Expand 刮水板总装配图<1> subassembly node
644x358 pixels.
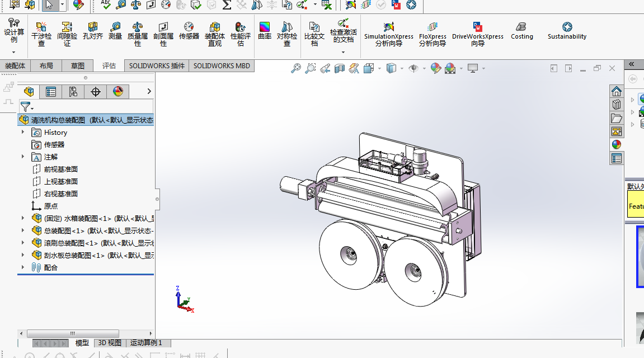pyautogui.click(x=23, y=255)
